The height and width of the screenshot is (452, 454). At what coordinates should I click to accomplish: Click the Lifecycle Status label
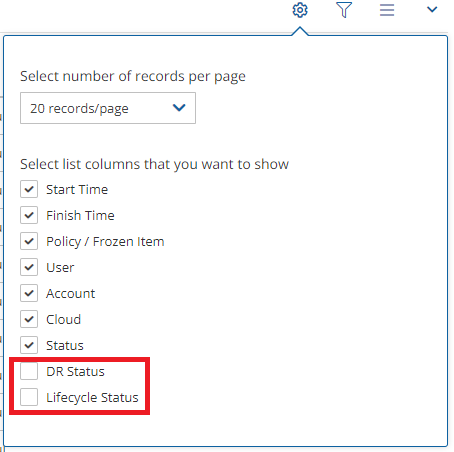click(92, 398)
